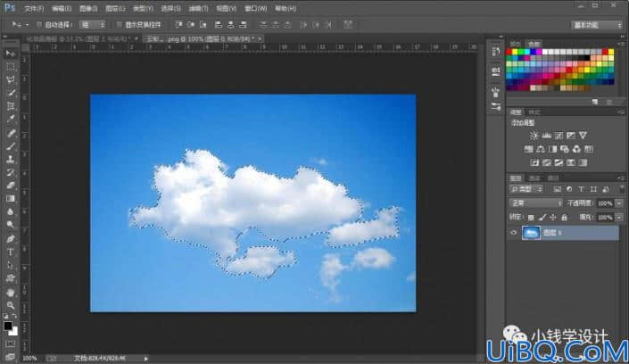
Task: Select the Quick Selection tool
Action: (11, 93)
